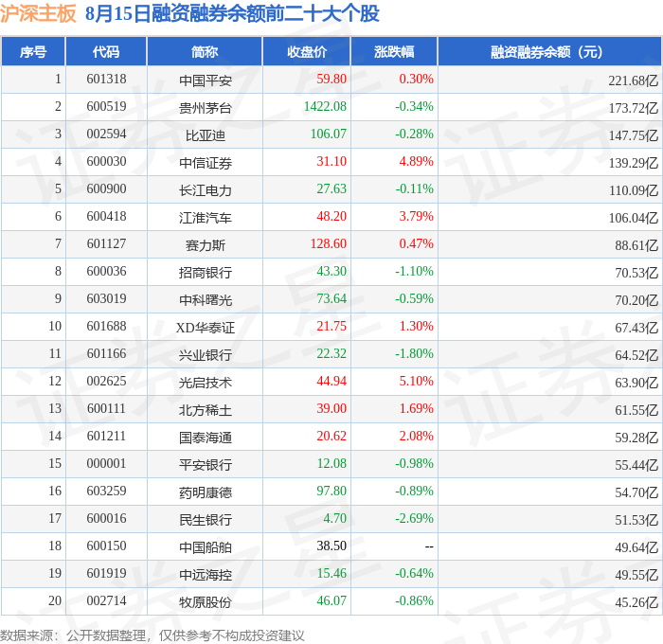Select stock code 000001
663x644 pixels.
point(106,464)
